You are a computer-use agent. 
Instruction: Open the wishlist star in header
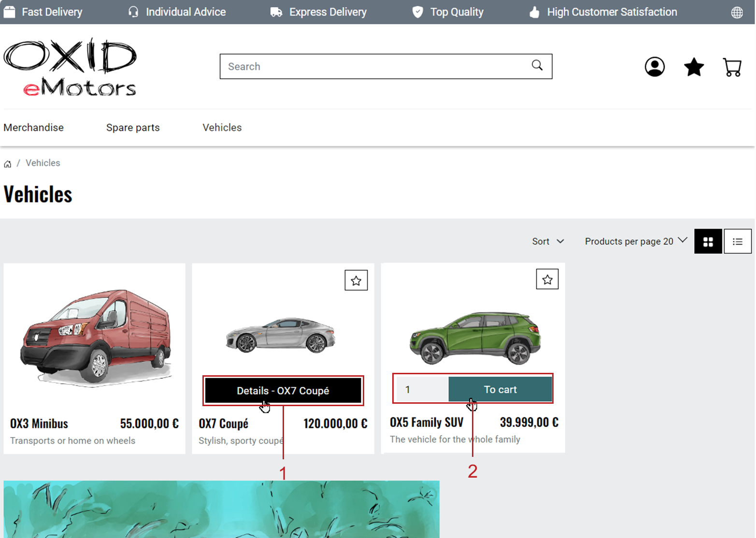click(694, 67)
